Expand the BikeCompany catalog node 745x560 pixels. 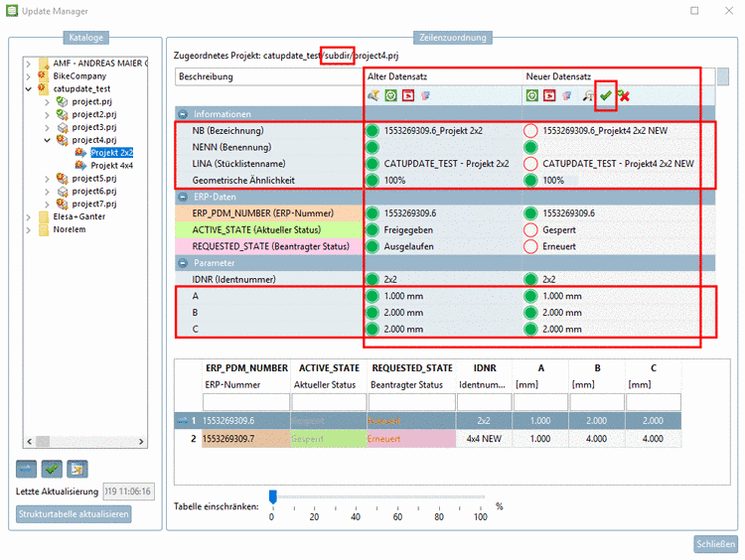point(29,76)
